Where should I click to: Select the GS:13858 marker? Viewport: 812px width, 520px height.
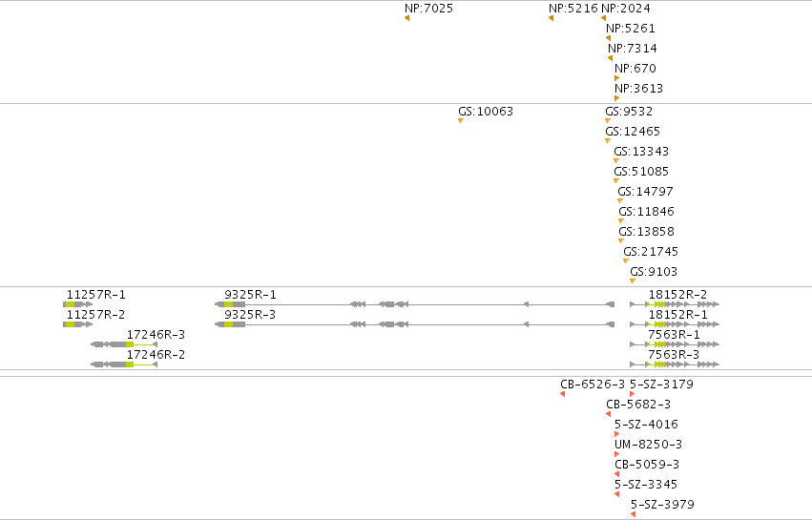click(x=621, y=240)
